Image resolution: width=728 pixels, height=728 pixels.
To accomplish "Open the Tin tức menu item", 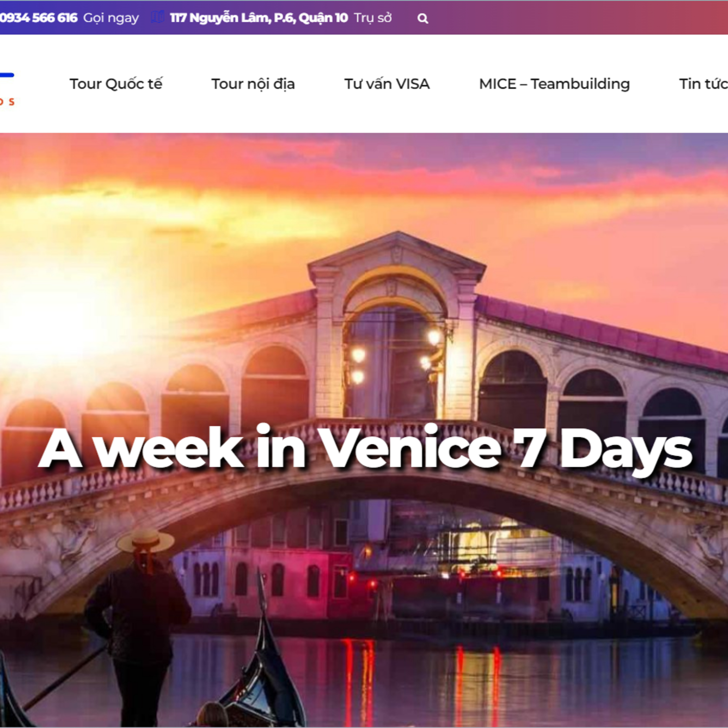I will (x=703, y=84).
